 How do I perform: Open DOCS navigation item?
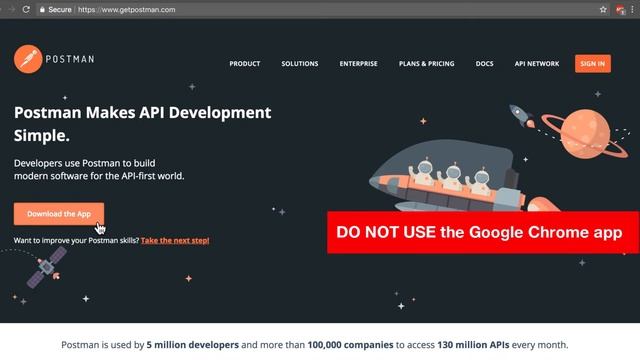click(x=484, y=64)
